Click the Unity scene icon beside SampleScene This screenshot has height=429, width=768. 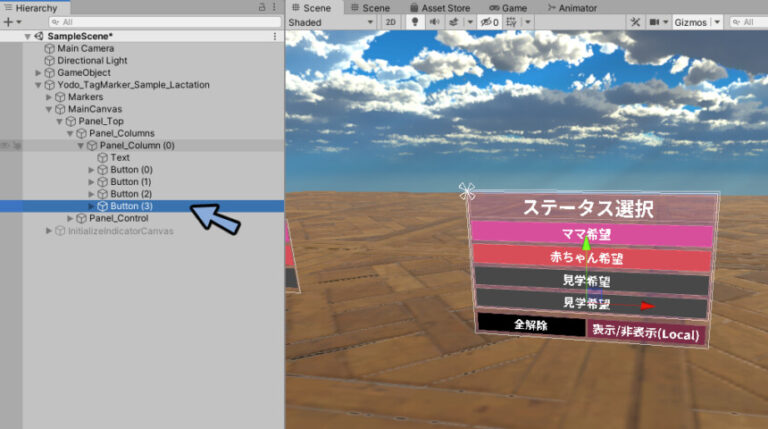pos(39,36)
